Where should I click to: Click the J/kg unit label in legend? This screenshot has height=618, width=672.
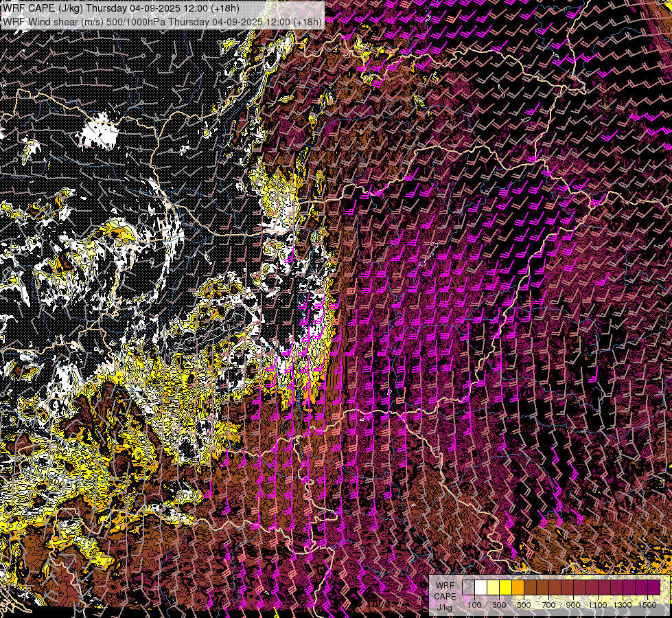444,607
